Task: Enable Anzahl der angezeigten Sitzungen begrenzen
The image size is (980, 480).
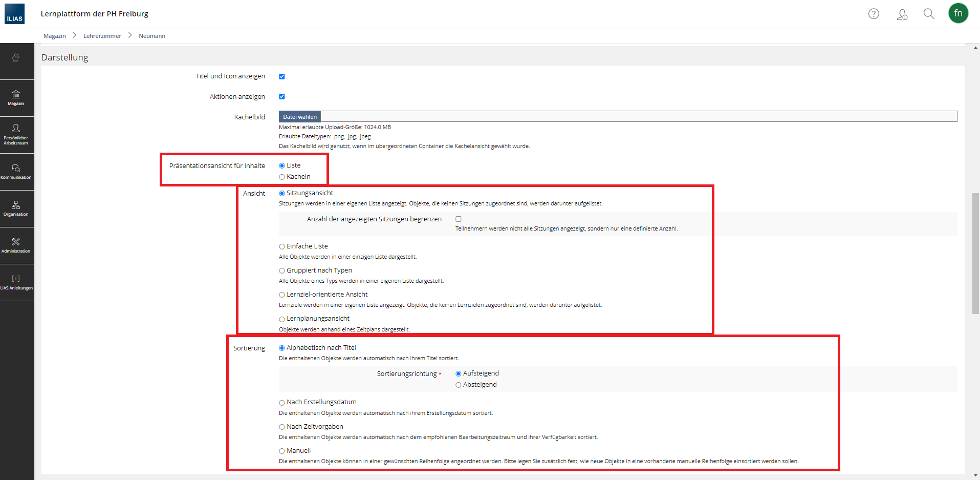Action: click(458, 219)
